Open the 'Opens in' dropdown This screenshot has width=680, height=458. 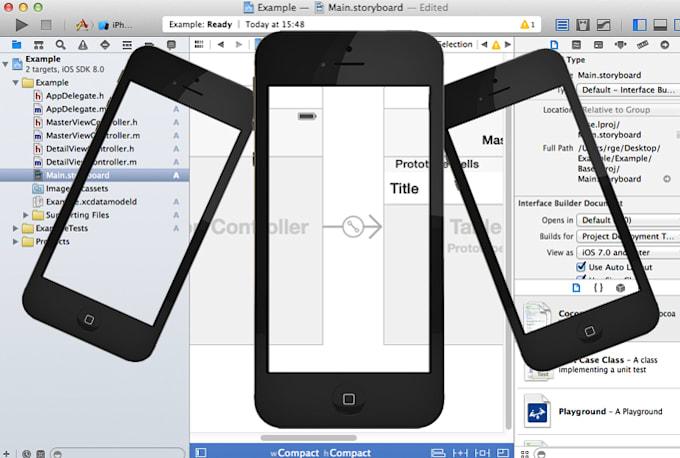click(x=628, y=220)
